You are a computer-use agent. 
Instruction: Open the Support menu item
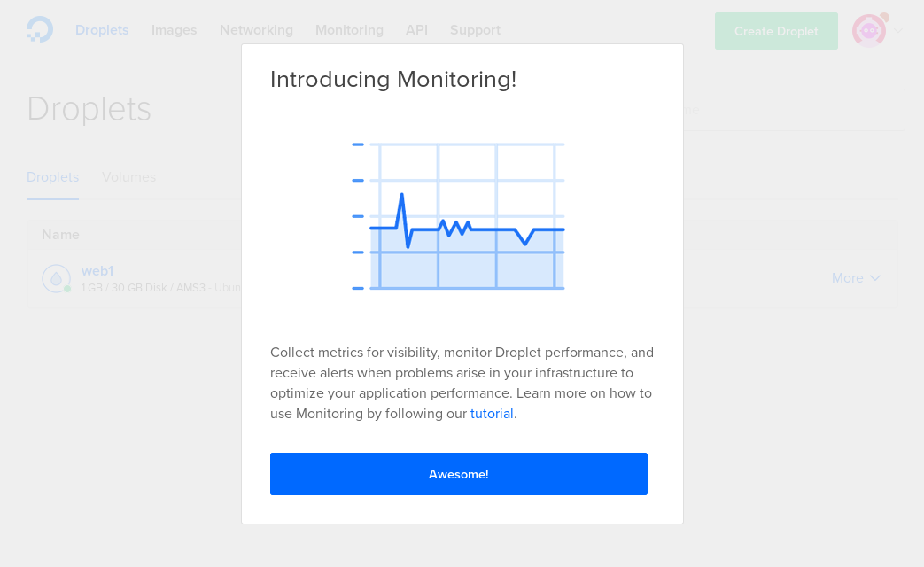(x=475, y=30)
